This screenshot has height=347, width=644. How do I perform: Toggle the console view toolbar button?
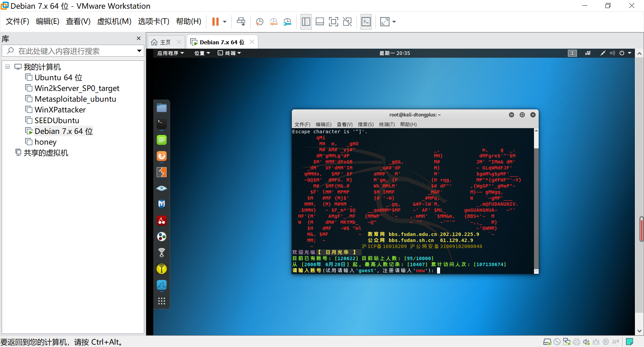[x=366, y=22]
